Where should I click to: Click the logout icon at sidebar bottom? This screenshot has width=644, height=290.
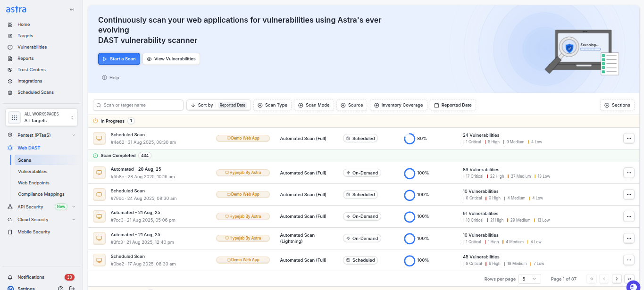pyautogui.click(x=72, y=288)
